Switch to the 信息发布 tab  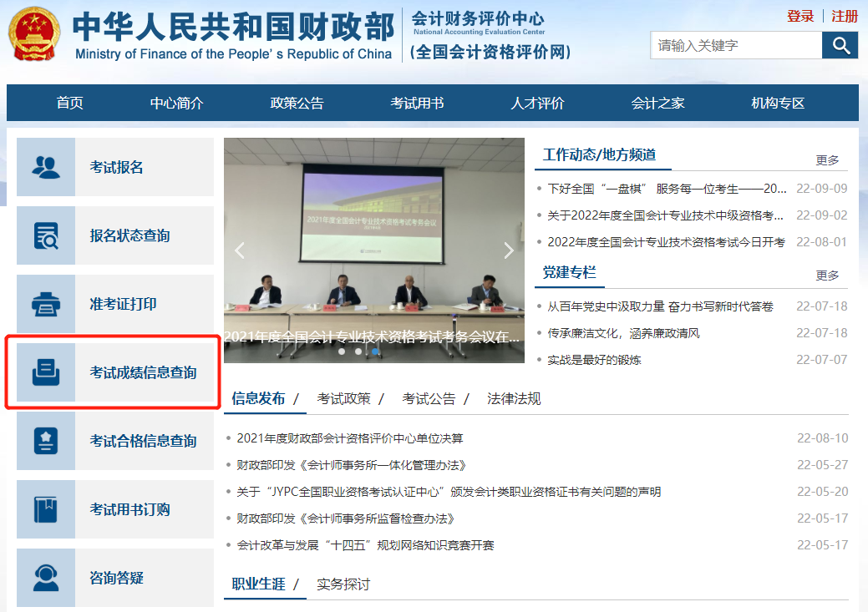(258, 398)
